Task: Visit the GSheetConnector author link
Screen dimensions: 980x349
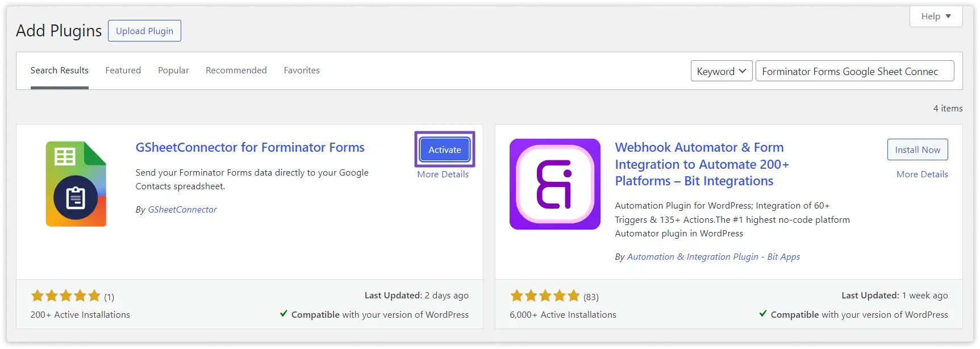Action: tap(182, 210)
